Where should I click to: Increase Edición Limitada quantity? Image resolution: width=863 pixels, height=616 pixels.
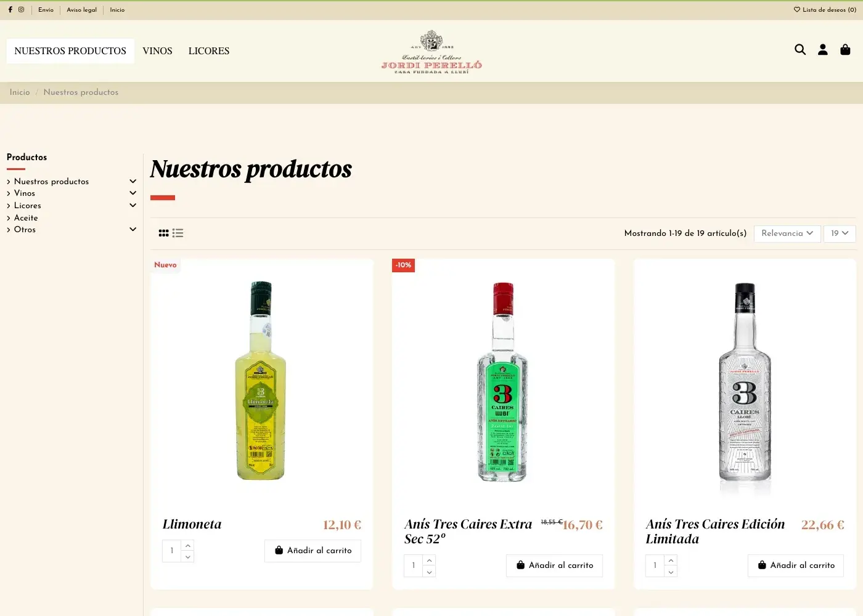pos(671,560)
